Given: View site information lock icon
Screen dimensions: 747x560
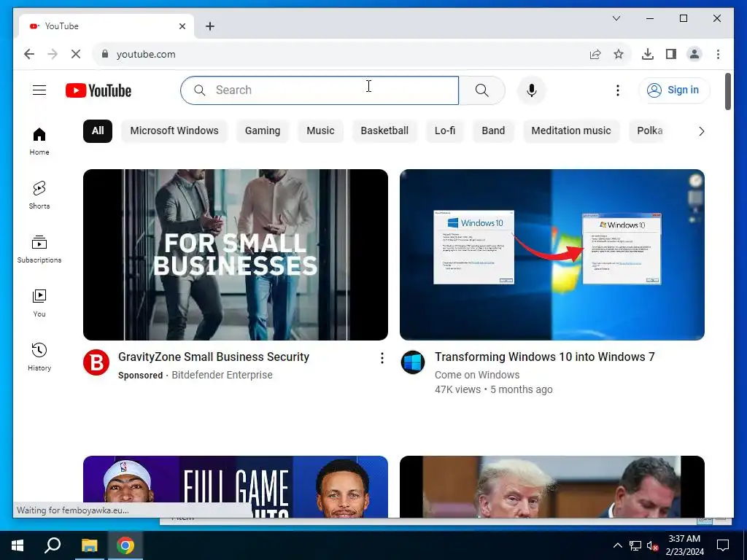Looking at the screenshot, I should click(105, 54).
